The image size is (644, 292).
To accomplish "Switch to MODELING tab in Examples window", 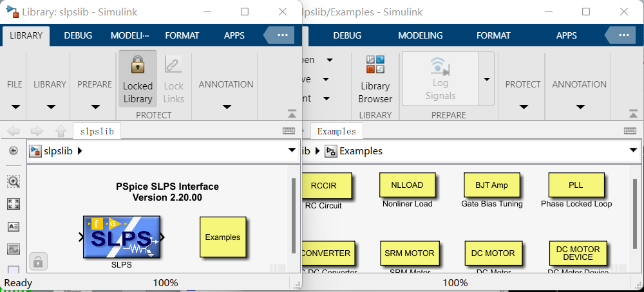I will pyautogui.click(x=421, y=35).
